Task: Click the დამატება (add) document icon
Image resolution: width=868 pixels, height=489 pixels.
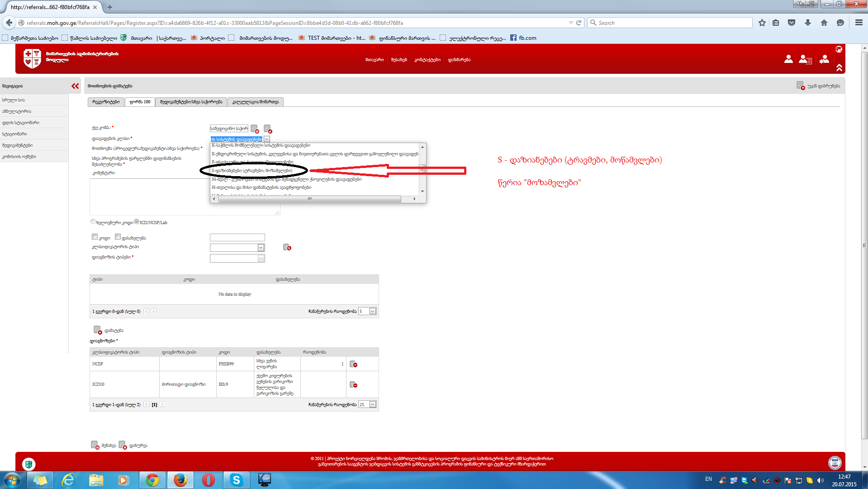Action: click(97, 330)
